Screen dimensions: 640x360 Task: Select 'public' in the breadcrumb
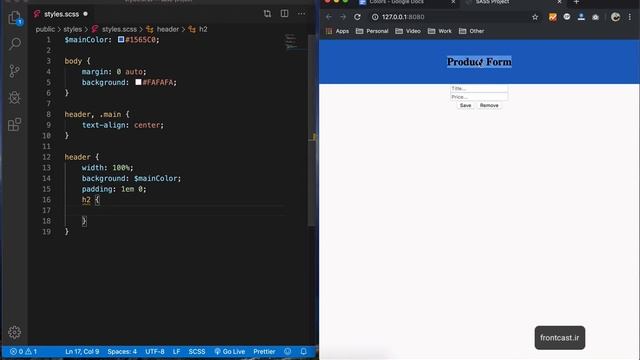tap(45, 29)
